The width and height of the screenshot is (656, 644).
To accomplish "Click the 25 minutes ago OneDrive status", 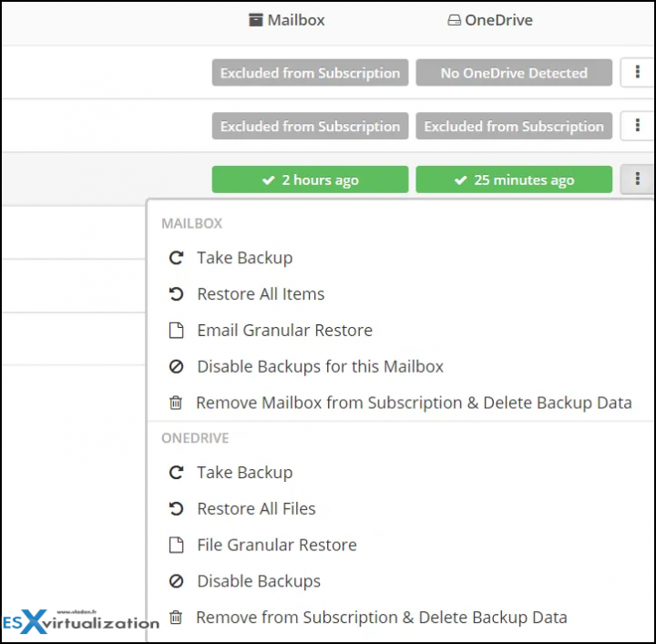I will [514, 179].
